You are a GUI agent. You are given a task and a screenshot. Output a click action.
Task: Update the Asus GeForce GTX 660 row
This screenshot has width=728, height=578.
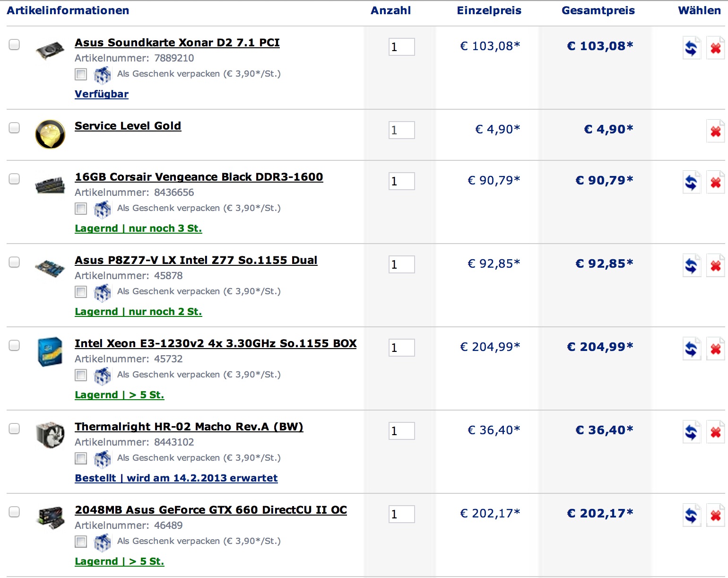coord(691,515)
